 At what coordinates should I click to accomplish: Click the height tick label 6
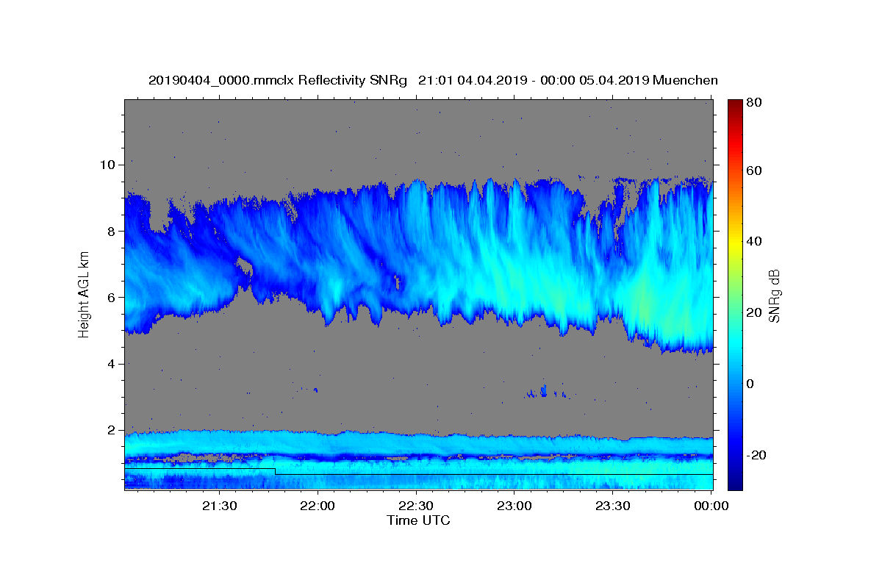(x=113, y=298)
